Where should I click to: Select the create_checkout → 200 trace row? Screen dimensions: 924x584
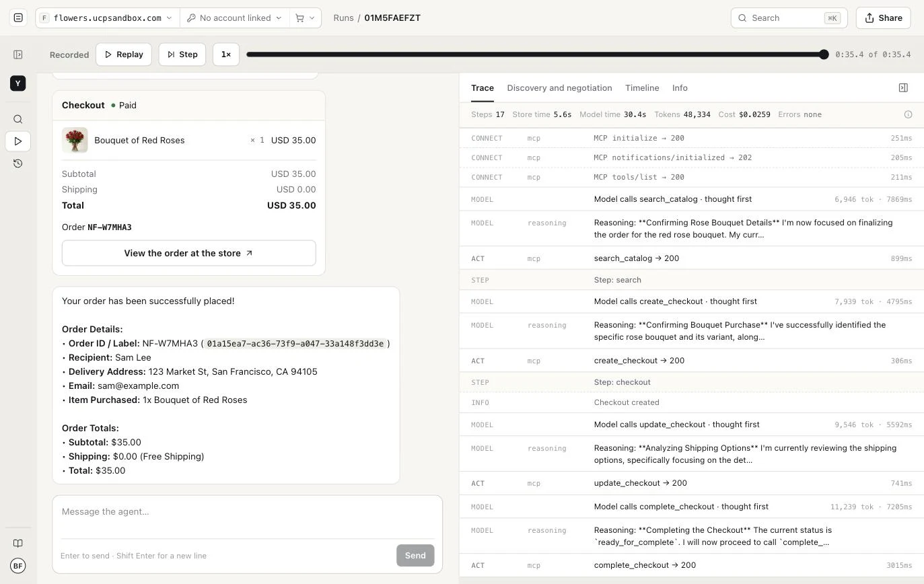coord(692,361)
